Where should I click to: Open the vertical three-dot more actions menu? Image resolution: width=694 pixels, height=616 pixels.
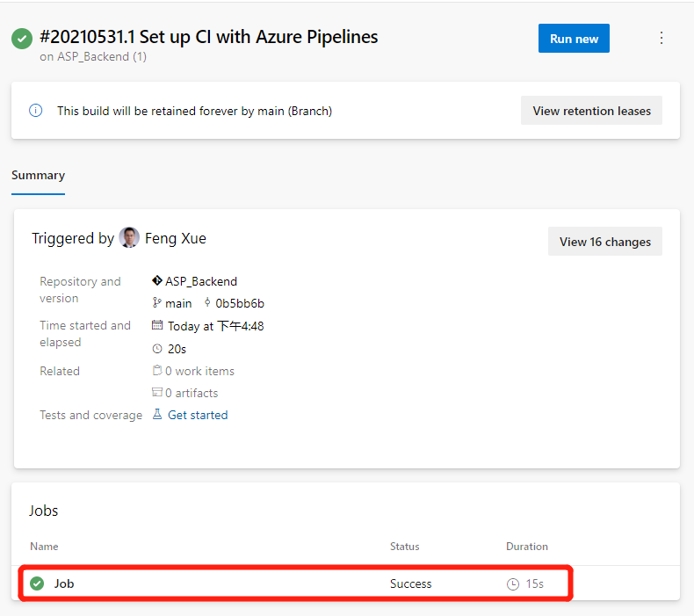(661, 38)
